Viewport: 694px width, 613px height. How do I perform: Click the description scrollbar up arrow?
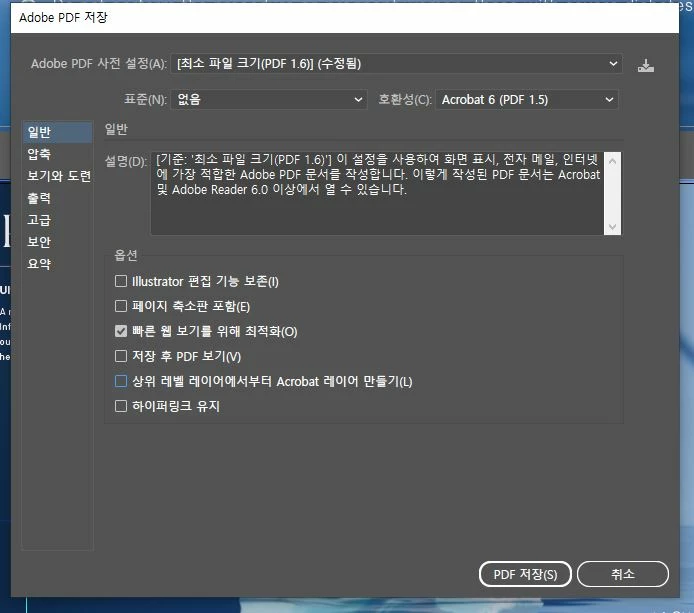tap(613, 161)
